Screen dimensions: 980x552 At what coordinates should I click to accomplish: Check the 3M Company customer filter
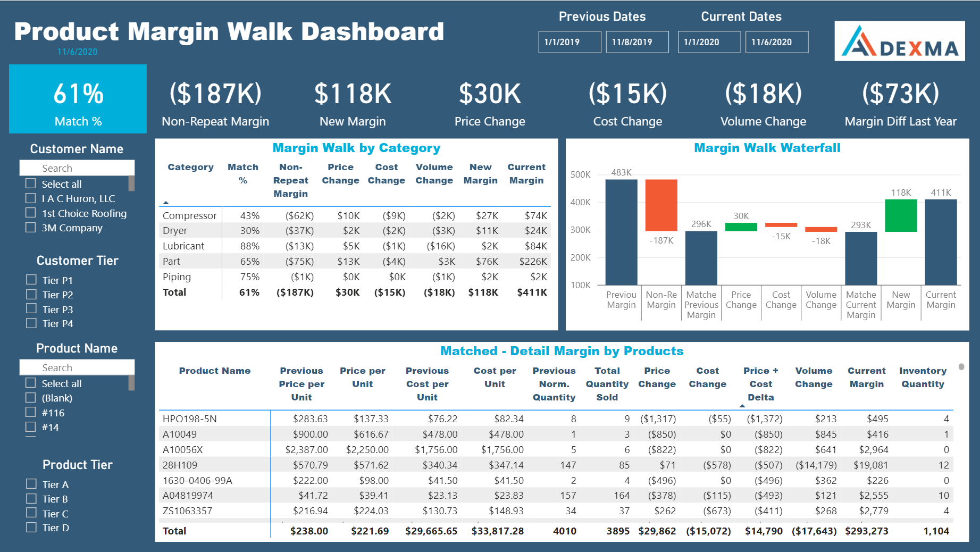pos(30,228)
